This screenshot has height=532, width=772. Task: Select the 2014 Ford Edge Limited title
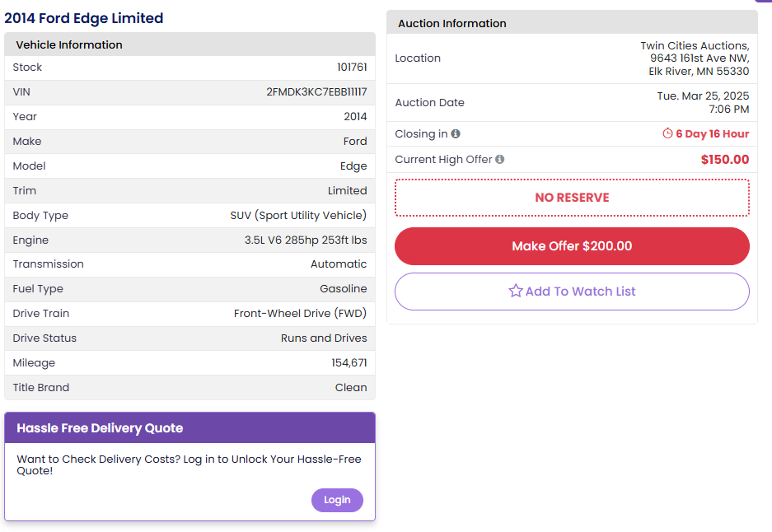84,18
